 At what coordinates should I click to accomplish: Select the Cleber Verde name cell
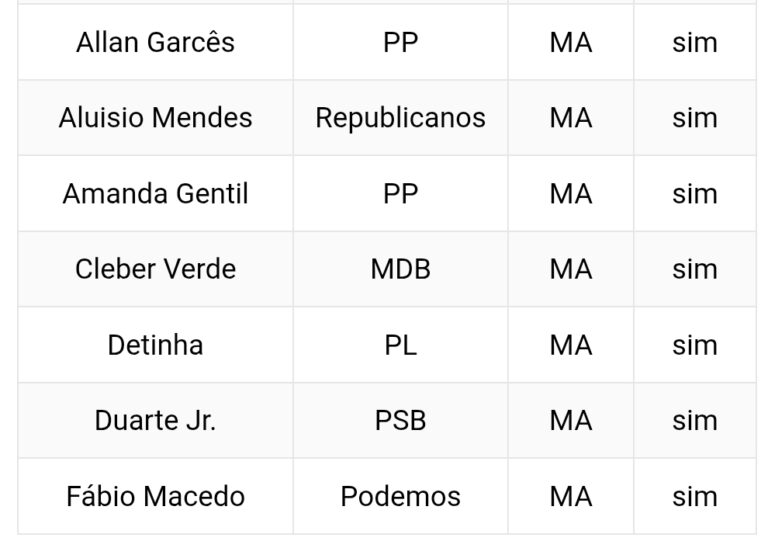155,269
